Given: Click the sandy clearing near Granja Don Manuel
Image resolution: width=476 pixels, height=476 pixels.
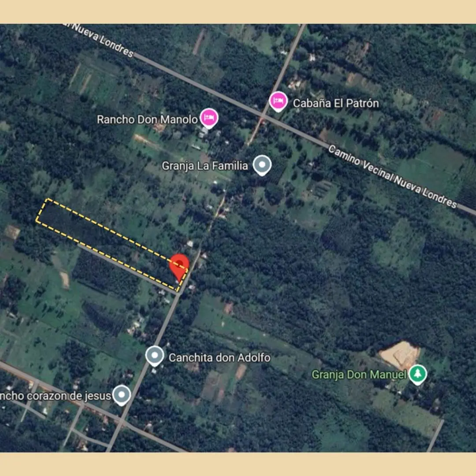Looking at the screenshot, I should point(399,355).
